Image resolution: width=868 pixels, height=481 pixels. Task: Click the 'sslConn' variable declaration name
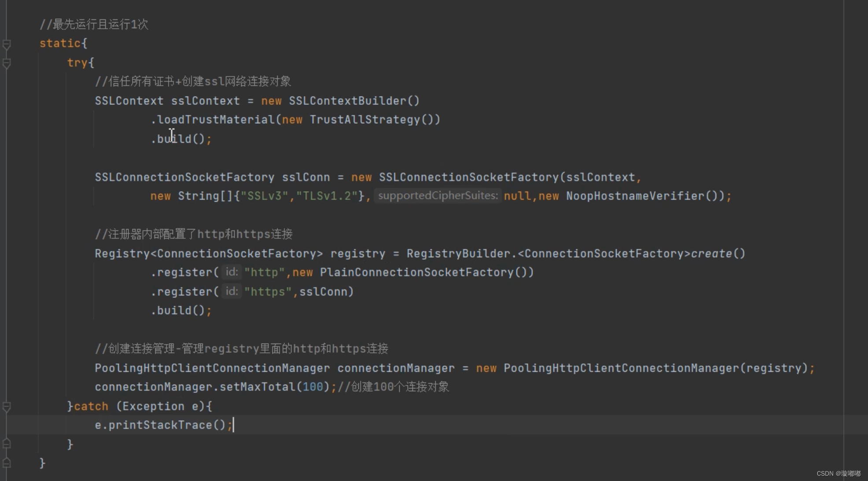point(306,177)
